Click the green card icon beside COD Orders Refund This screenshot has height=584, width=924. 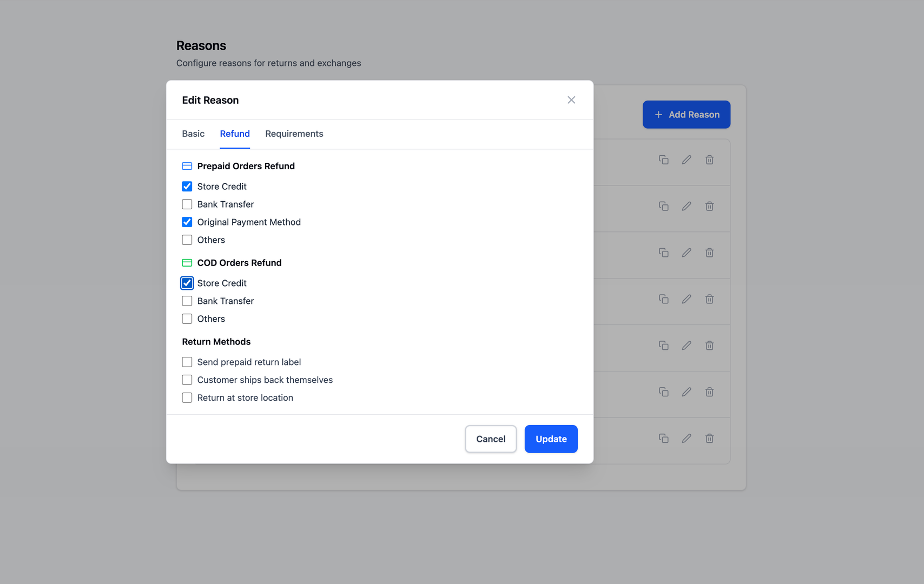187,263
